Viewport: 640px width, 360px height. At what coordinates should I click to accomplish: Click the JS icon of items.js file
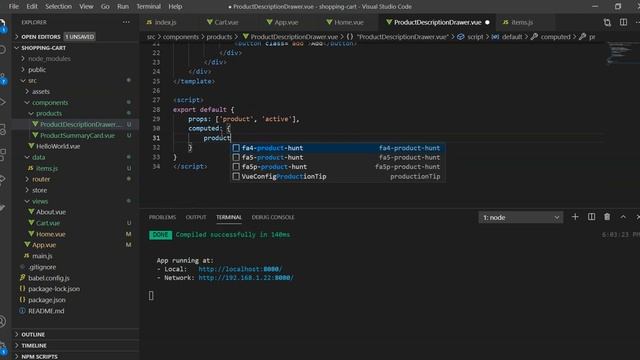pos(31,168)
